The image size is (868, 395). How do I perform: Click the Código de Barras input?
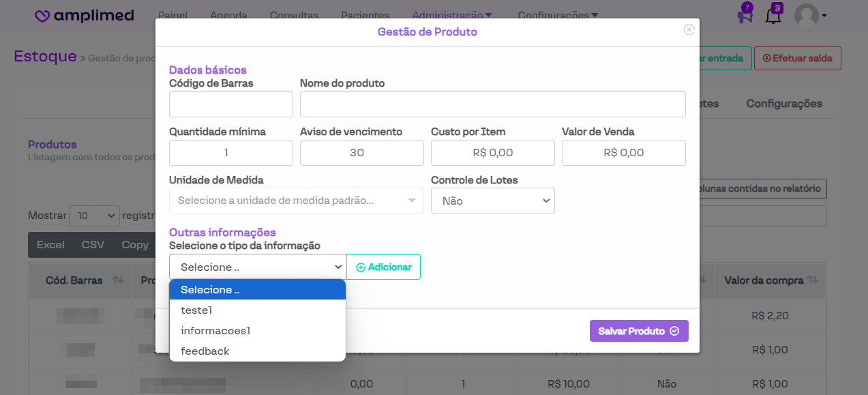point(230,104)
